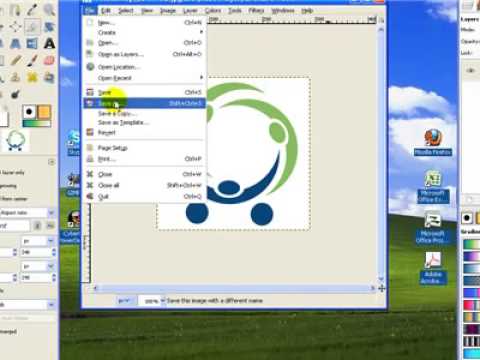Choose Close all in File menu
The image size is (480, 360).
[x=145, y=185]
